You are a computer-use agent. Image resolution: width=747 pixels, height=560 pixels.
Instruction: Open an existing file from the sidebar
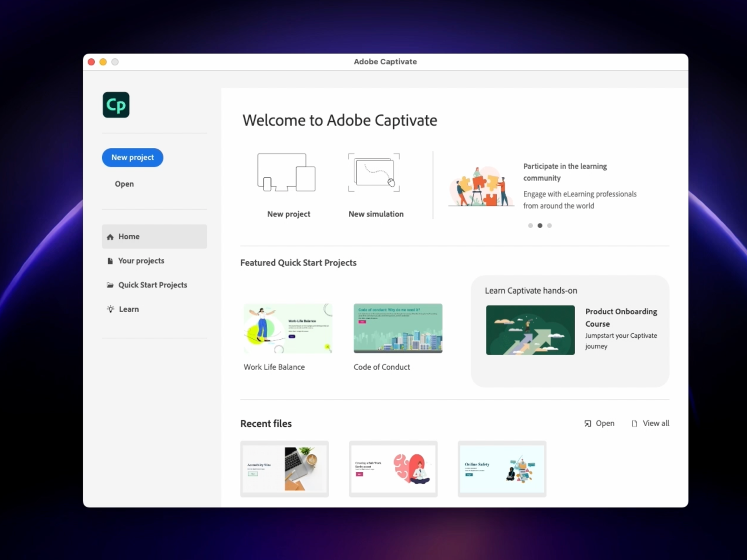click(x=124, y=184)
